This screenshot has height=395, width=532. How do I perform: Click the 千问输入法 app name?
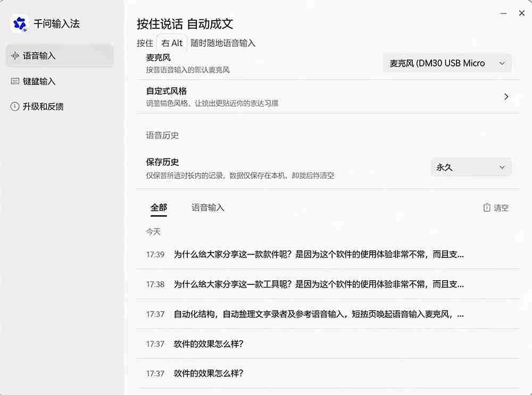[57, 24]
